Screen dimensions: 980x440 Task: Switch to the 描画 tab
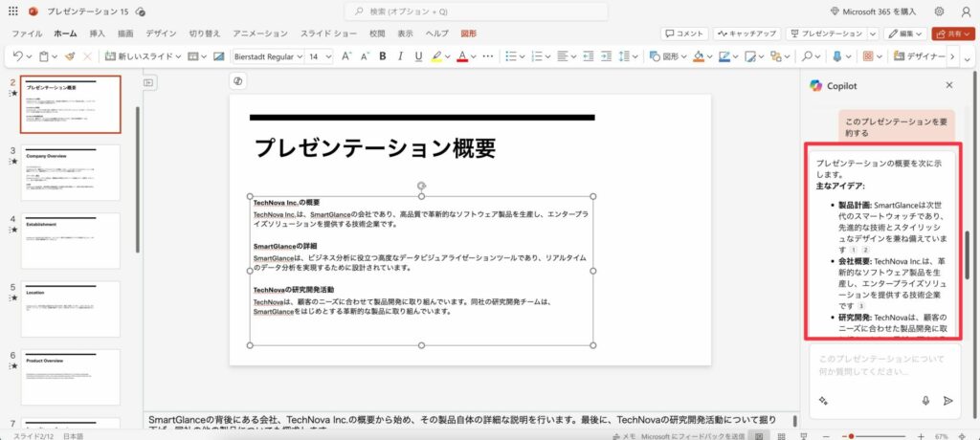coord(125,33)
